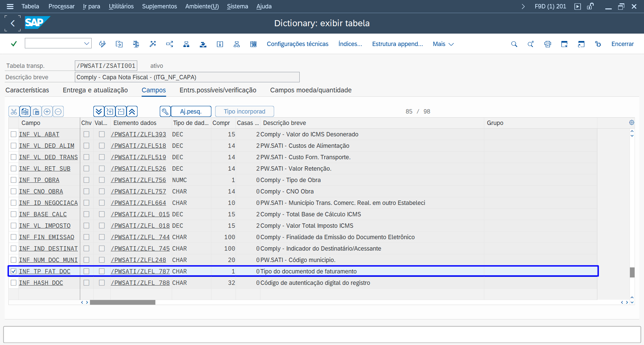This screenshot has height=345, width=644.
Task: Click the expand all double-chevron icon
Action: click(98, 112)
